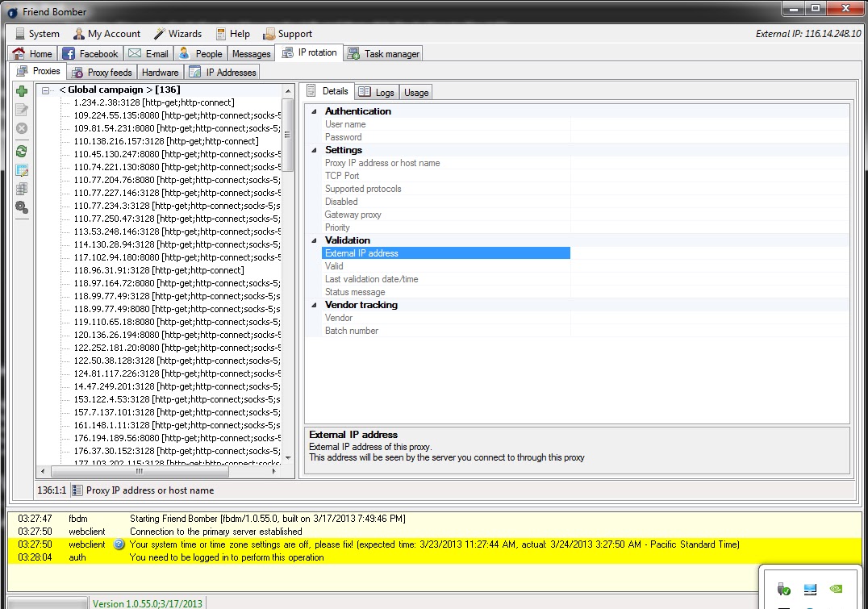This screenshot has width=868, height=609.
Task: Select the Password property row
Action: click(585, 137)
